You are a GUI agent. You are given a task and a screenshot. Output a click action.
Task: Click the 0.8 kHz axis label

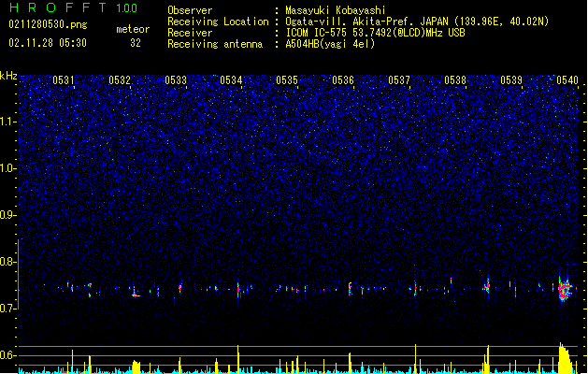coord(8,262)
